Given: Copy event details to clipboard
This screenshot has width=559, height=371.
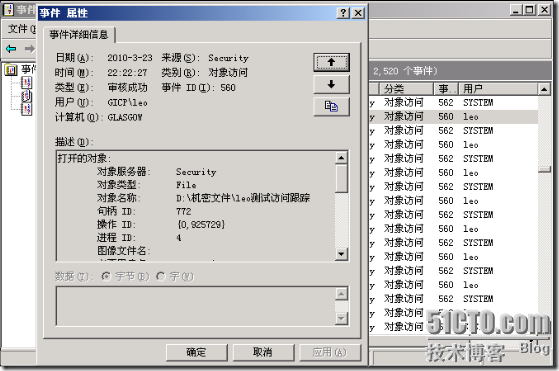Looking at the screenshot, I should coord(331,106).
